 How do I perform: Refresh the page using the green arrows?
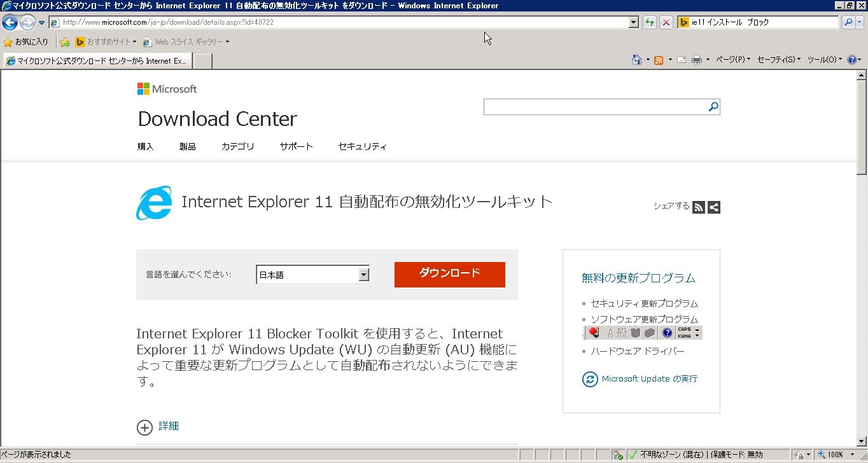pos(650,22)
